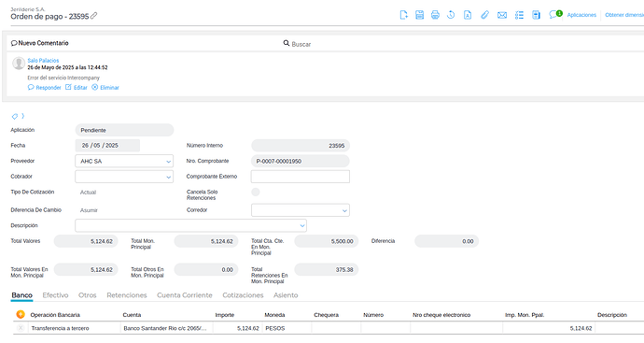644x343 pixels.
Task: Click the Número Interno field 23595
Action: pyautogui.click(x=301, y=146)
